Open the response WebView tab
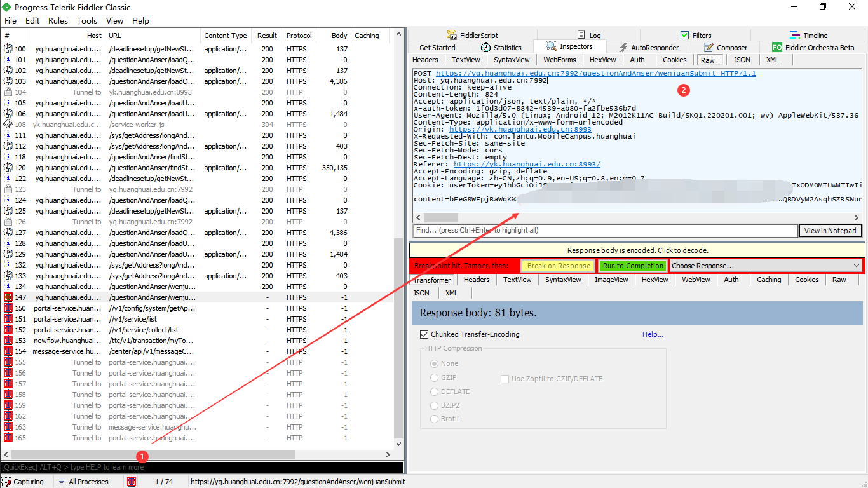Image resolution: width=868 pixels, height=488 pixels. (696, 280)
